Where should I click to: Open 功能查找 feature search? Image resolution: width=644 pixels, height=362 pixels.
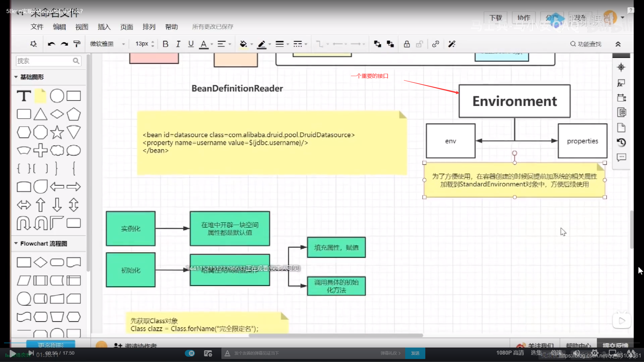(x=586, y=44)
